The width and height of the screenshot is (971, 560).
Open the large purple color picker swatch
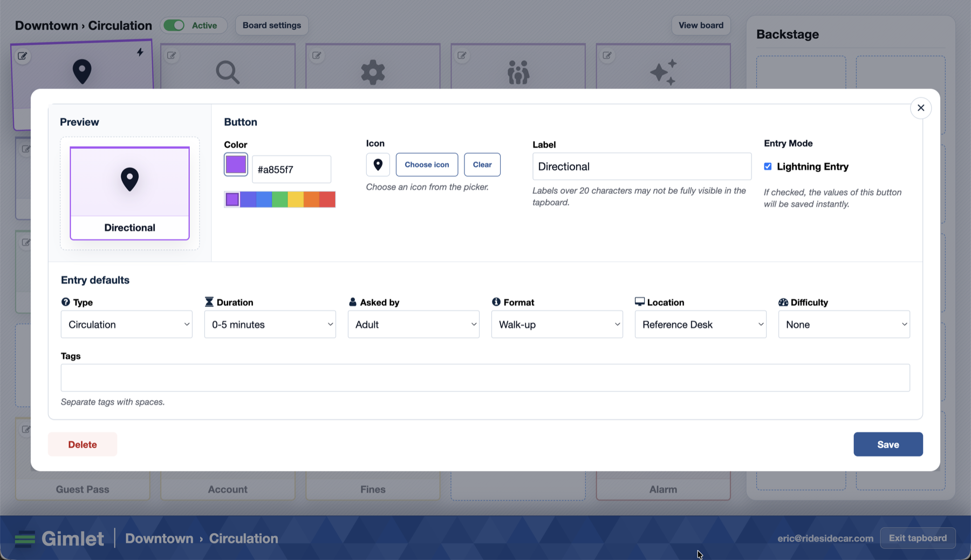click(236, 165)
